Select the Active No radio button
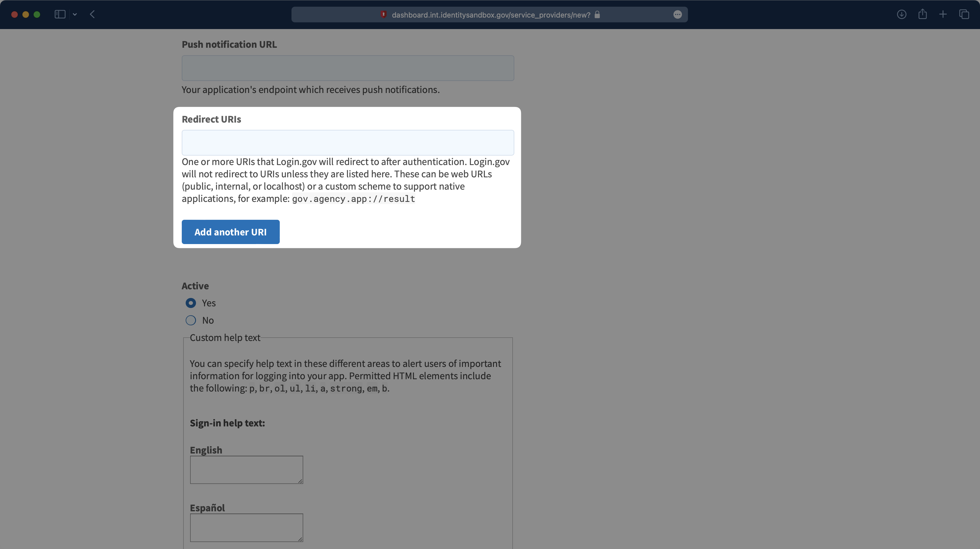Viewport: 980px width, 549px height. (x=191, y=320)
